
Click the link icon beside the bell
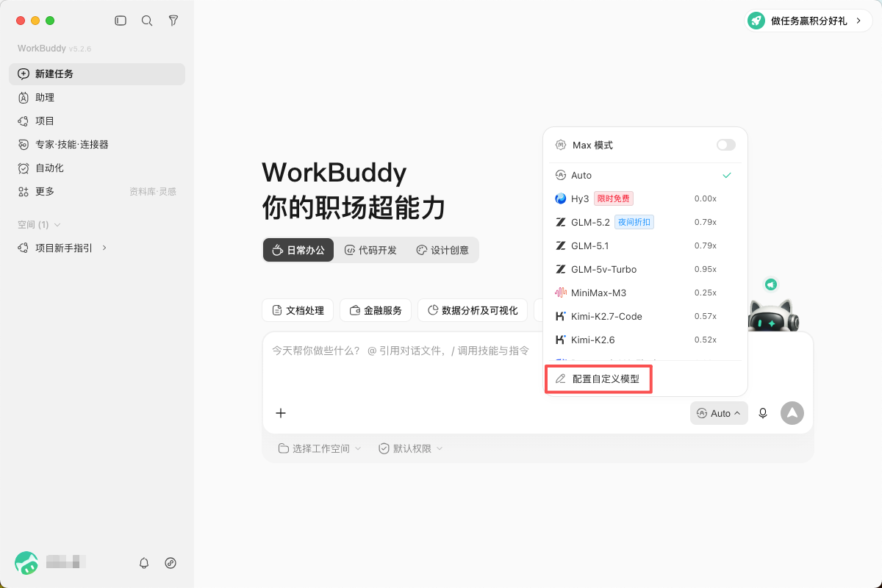point(171,563)
